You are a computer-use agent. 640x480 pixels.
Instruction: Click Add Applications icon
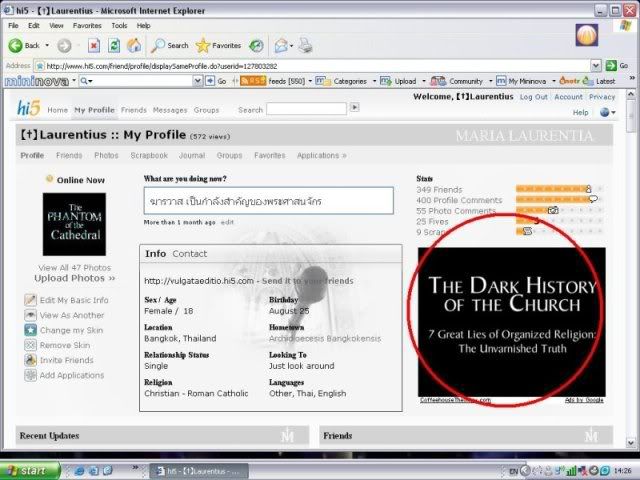(x=30, y=375)
